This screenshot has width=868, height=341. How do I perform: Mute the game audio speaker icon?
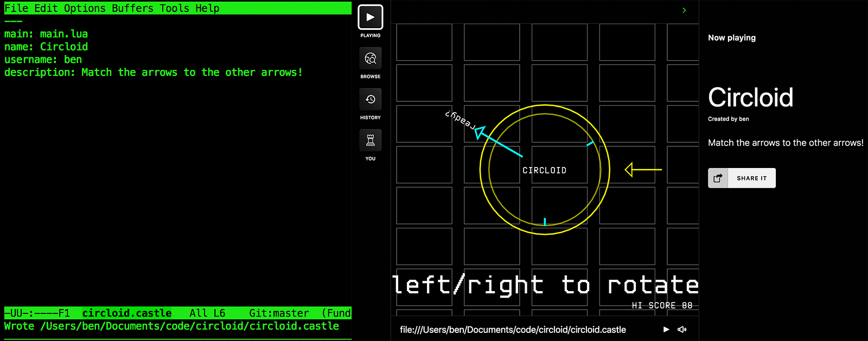(682, 330)
